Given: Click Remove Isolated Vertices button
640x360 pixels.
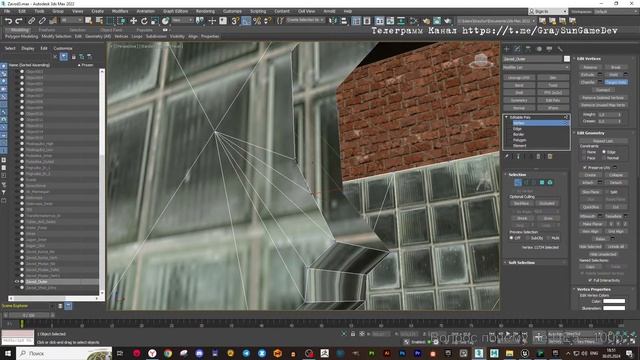Looking at the screenshot, I should pyautogui.click(x=603, y=98).
